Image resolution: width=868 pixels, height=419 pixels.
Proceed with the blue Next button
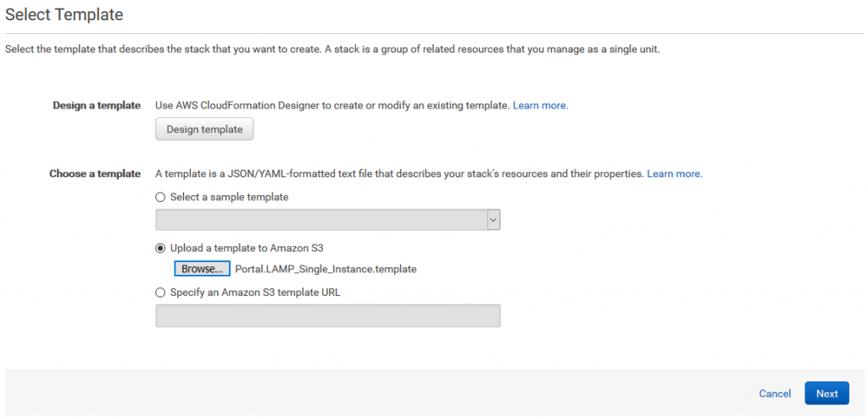(827, 394)
